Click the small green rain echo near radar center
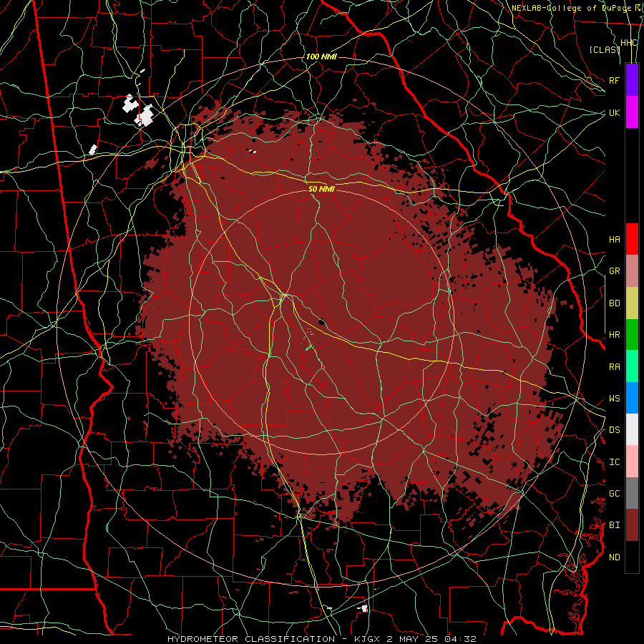The image size is (644, 644). (309, 348)
